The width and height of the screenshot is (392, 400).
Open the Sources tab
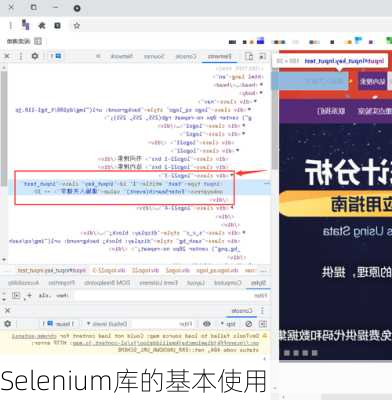coord(154,56)
